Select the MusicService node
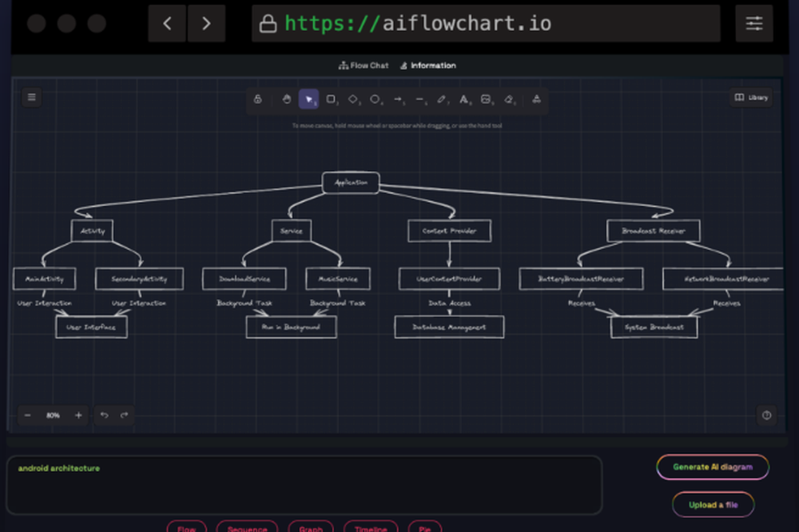The height and width of the screenshot is (532, 799). pos(338,279)
